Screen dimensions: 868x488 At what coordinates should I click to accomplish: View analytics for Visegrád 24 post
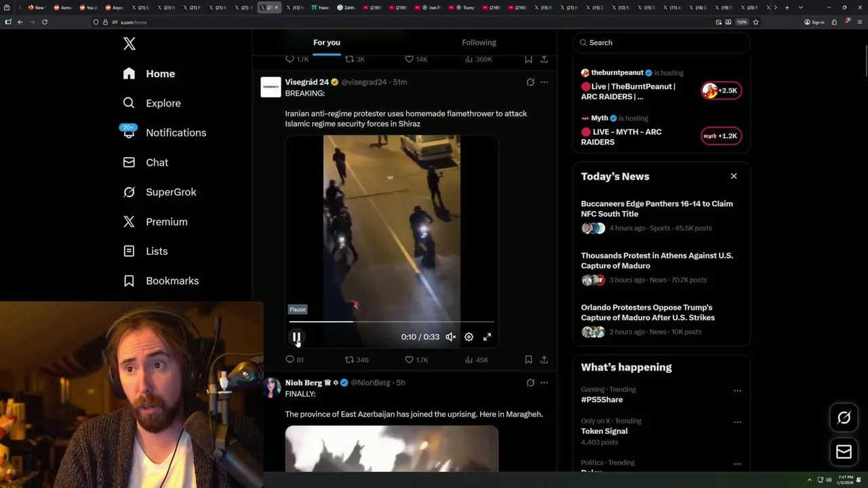coord(477,360)
